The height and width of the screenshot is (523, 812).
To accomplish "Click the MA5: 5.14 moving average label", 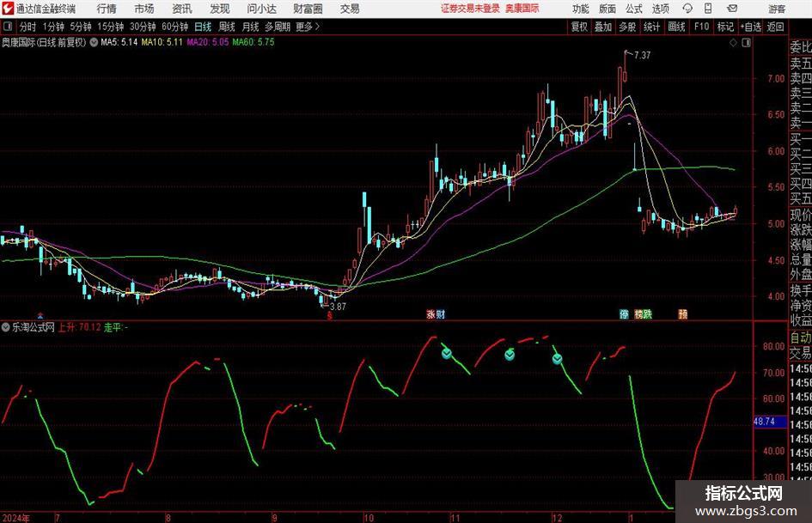I will click(119, 42).
